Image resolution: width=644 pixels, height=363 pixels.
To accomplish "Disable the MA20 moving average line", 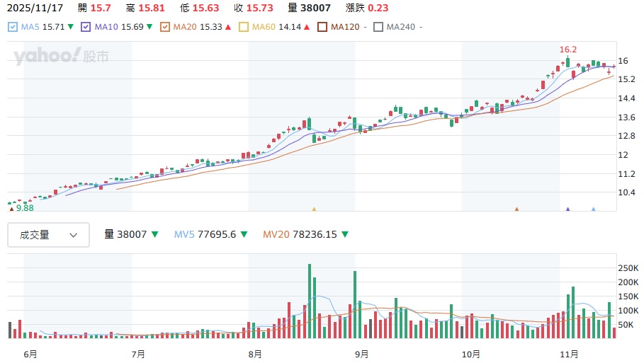I will pyautogui.click(x=165, y=27).
